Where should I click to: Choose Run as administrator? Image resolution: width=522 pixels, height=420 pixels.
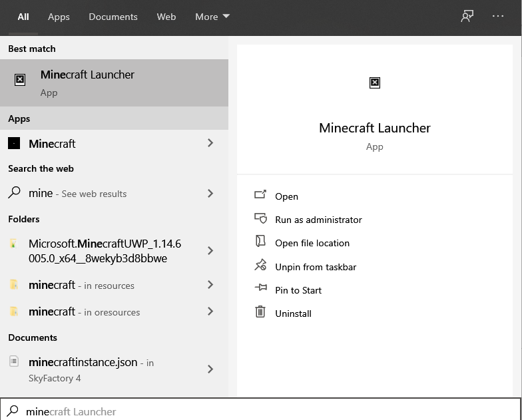point(318,220)
